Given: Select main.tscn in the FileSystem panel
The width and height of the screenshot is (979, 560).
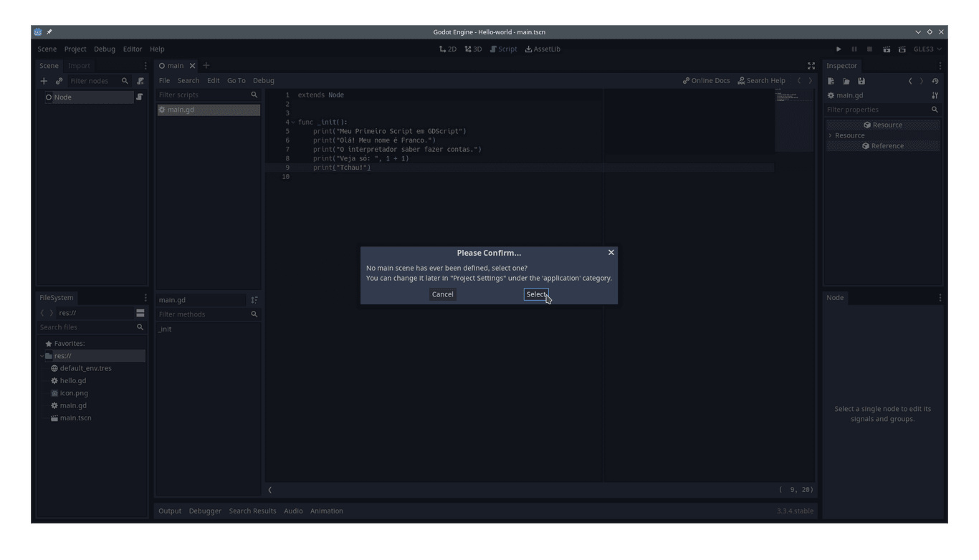Looking at the screenshot, I should tap(75, 417).
